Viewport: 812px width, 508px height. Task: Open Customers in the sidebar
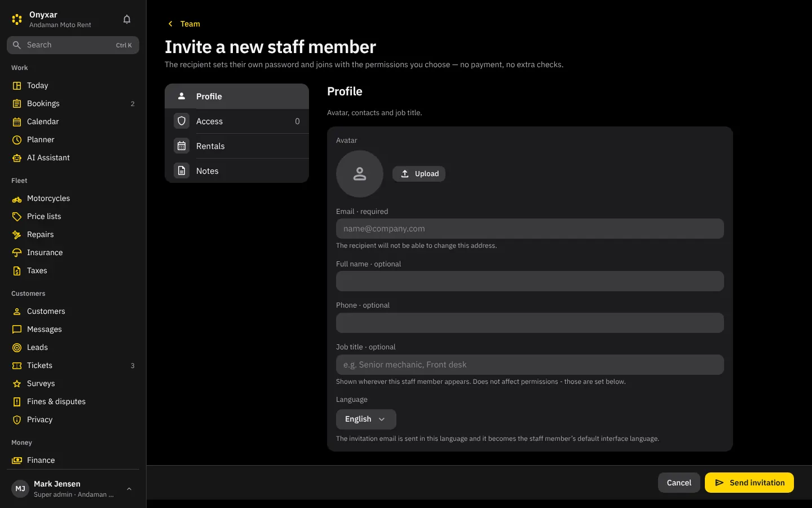[x=73, y=312]
